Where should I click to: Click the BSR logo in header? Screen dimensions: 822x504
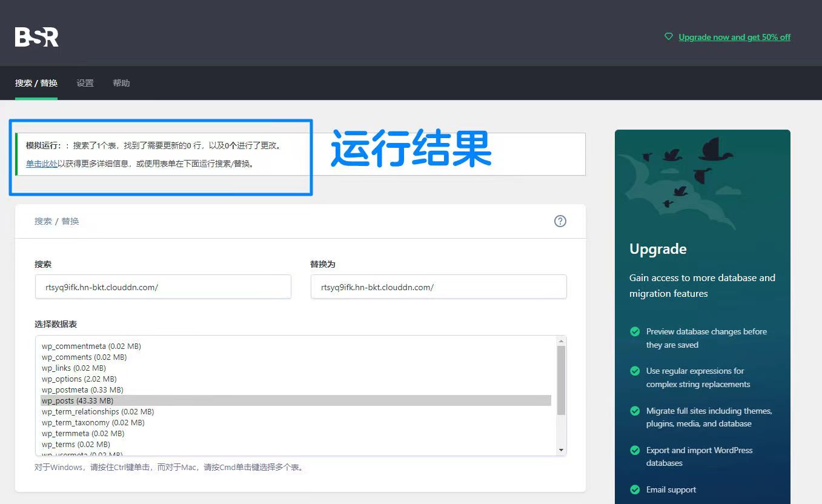coord(36,37)
